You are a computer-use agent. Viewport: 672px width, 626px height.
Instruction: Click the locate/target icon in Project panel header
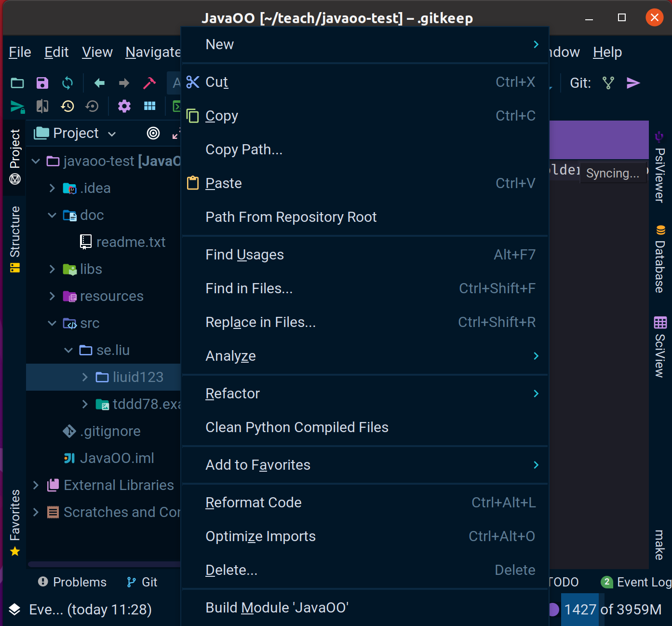153,133
